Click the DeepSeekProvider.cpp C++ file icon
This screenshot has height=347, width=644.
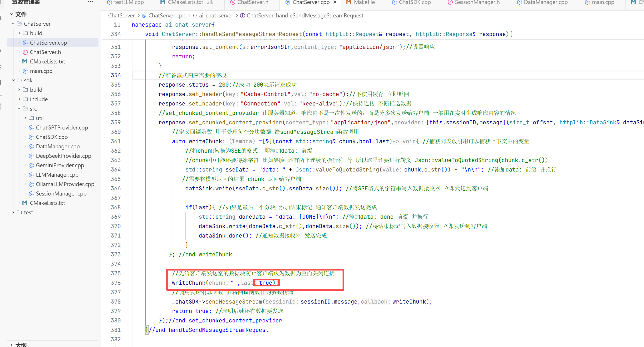tap(31, 156)
